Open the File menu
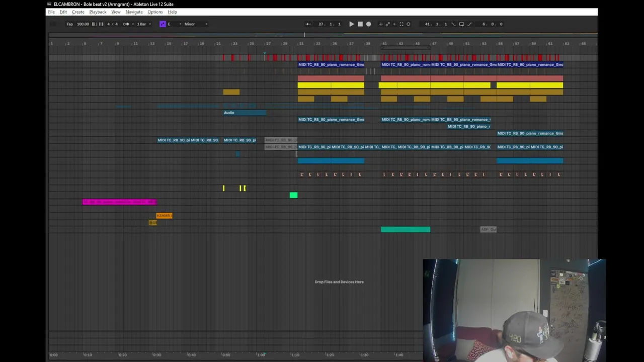 click(51, 12)
